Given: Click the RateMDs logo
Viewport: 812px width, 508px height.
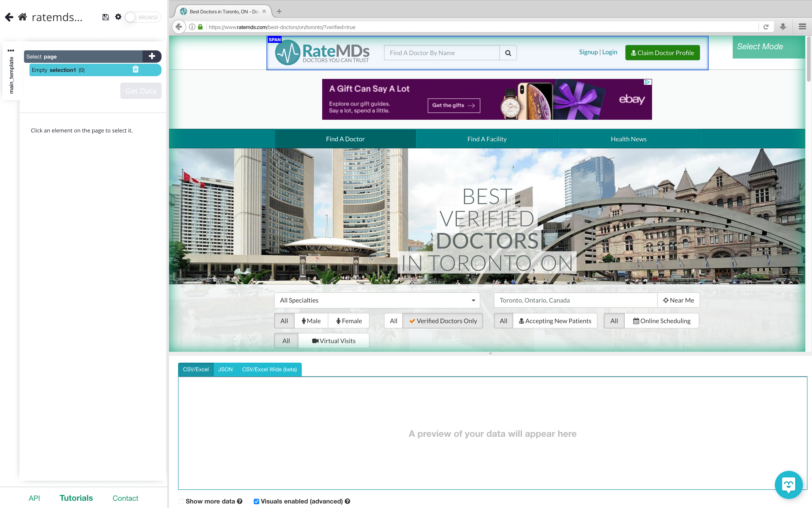Looking at the screenshot, I should pos(322,52).
